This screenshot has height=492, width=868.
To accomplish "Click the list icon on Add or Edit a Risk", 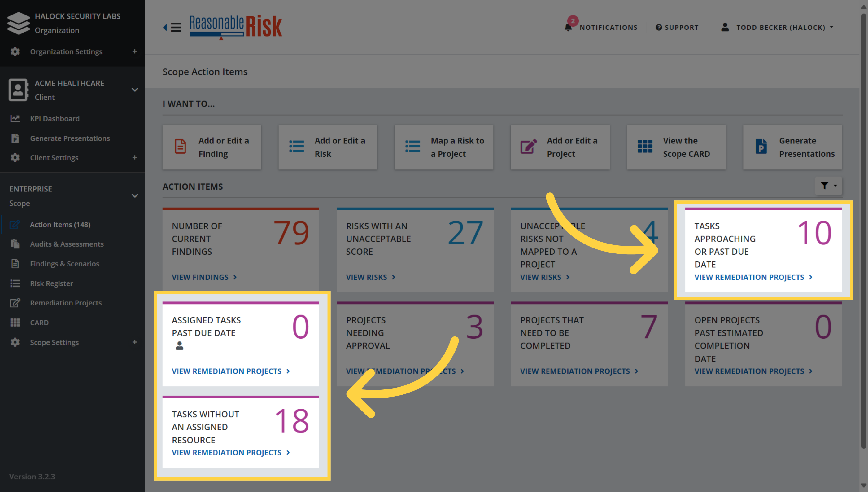I will [x=297, y=147].
